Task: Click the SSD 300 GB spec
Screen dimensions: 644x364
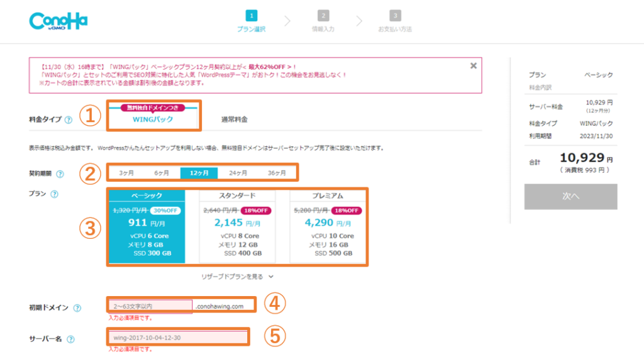Action: point(152,253)
